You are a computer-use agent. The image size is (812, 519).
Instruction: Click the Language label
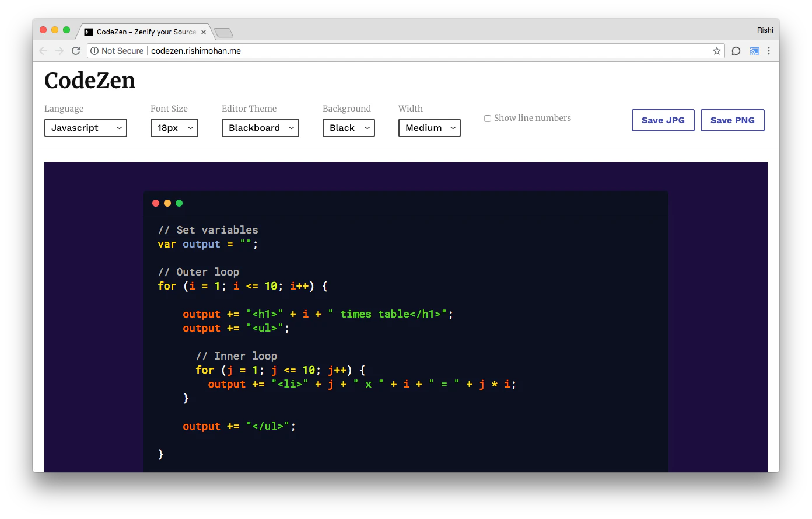(64, 109)
